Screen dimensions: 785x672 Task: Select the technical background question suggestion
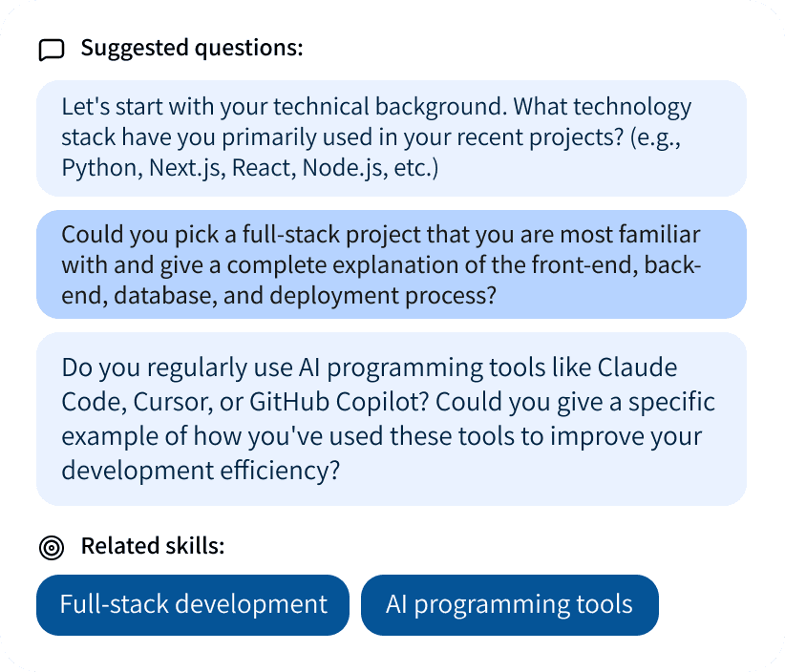(391, 137)
